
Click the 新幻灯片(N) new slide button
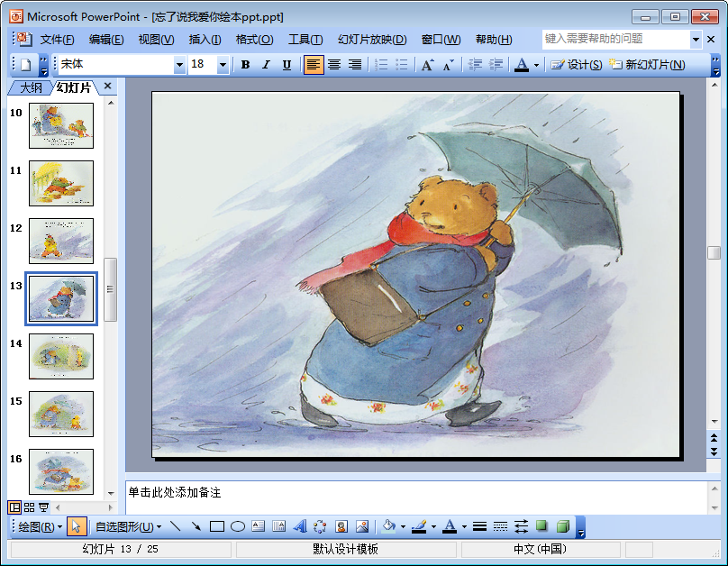point(647,65)
